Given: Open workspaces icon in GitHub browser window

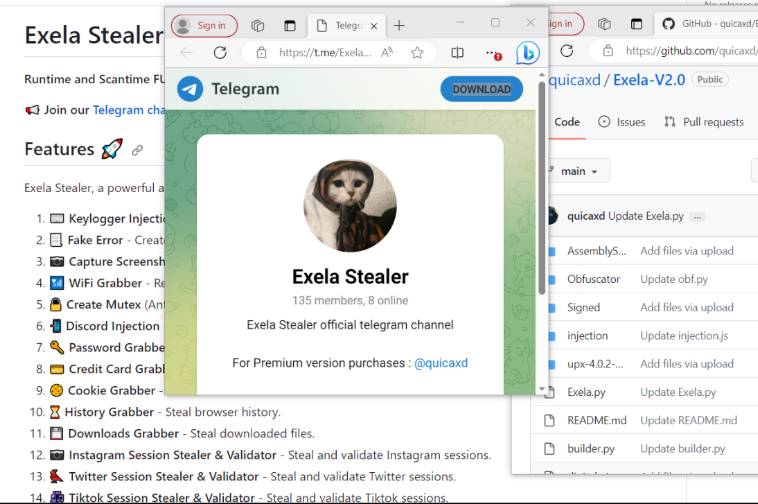Looking at the screenshot, I should coord(604,24).
